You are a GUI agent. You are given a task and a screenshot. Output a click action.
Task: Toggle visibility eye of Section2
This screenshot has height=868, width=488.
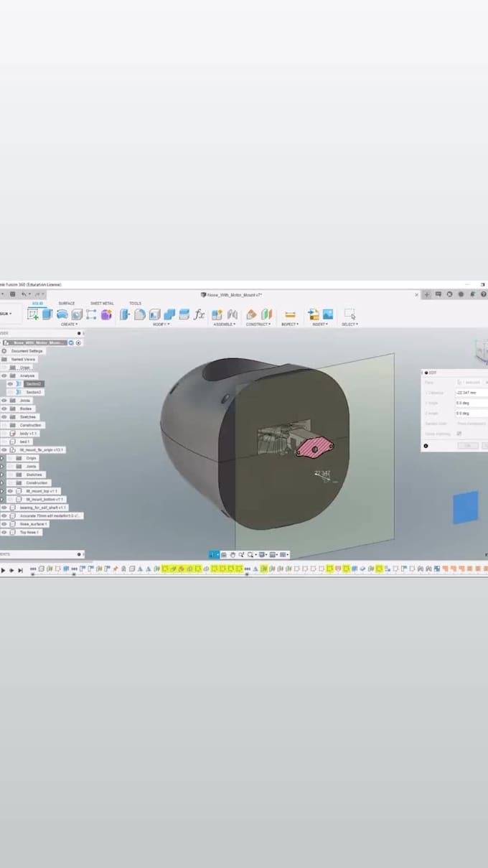click(x=10, y=384)
